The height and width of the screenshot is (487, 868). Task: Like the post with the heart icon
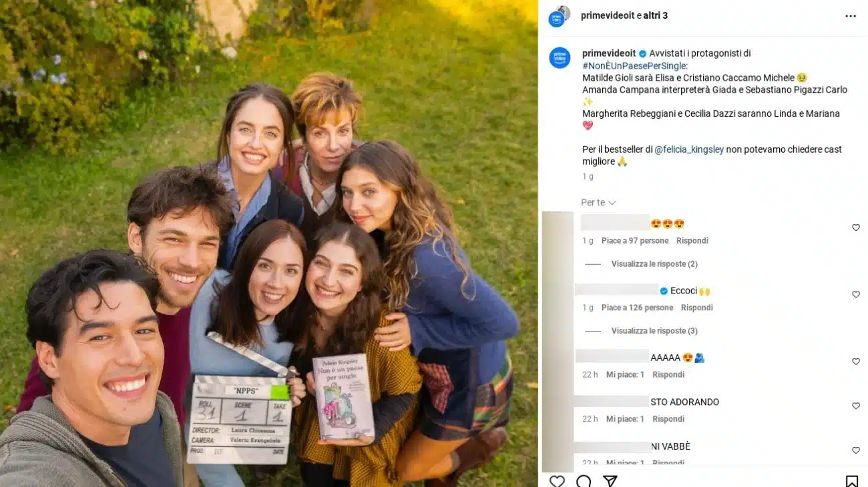[557, 480]
